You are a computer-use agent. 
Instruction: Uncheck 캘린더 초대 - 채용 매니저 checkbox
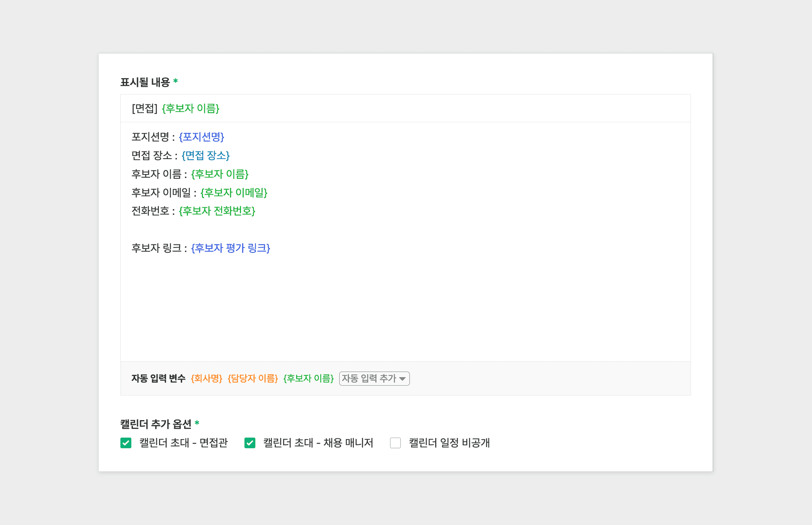pyautogui.click(x=250, y=443)
